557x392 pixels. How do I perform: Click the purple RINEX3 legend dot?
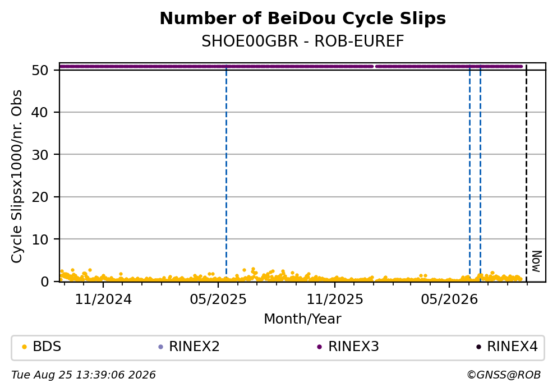319,347
